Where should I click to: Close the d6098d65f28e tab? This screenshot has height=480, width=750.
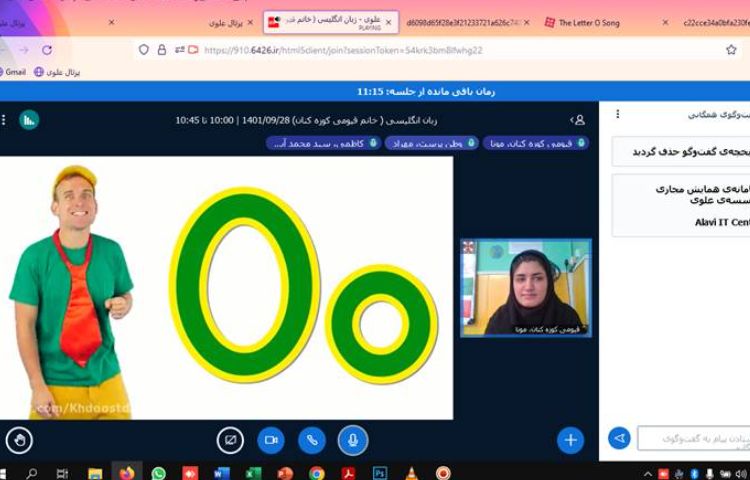(527, 22)
